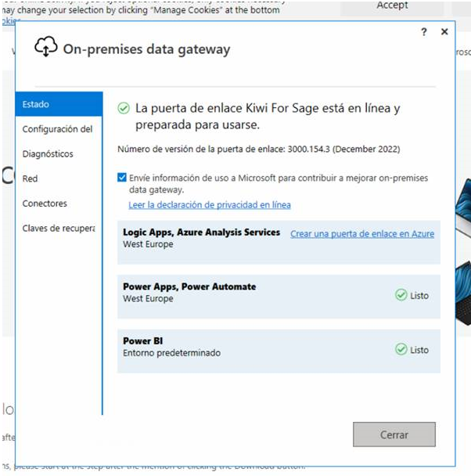Select the Logic Apps, Azure Analysis Services heading
Screen dimensions: 471x476
point(201,233)
